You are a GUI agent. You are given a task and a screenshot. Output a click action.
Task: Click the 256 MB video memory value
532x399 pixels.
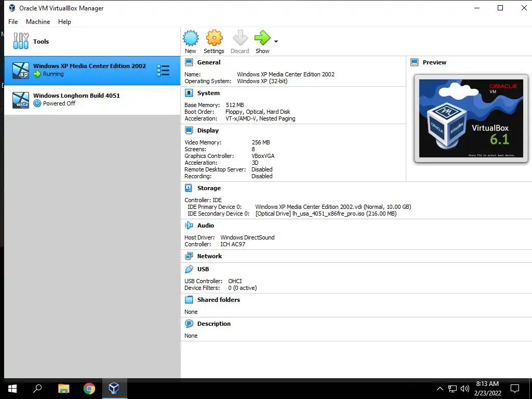pyautogui.click(x=261, y=142)
